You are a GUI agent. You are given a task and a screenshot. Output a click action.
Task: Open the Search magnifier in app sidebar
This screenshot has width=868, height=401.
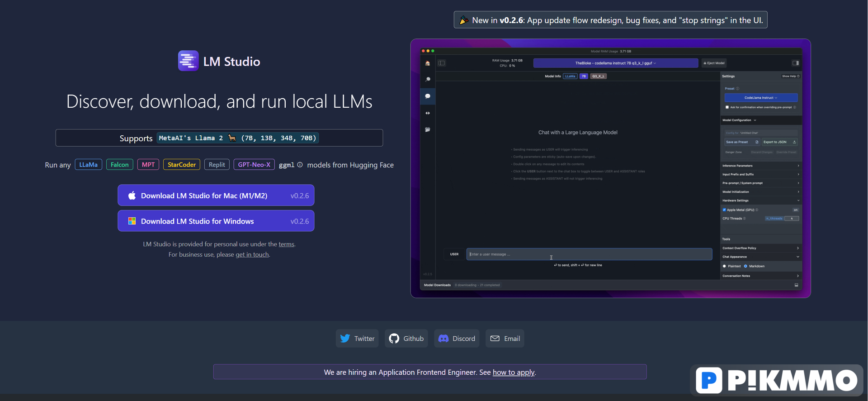(428, 79)
